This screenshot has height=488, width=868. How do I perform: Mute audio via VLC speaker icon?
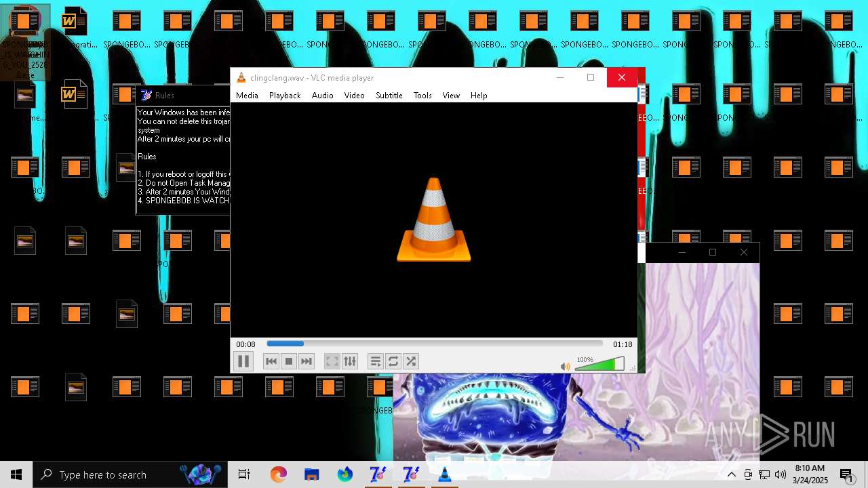point(565,367)
